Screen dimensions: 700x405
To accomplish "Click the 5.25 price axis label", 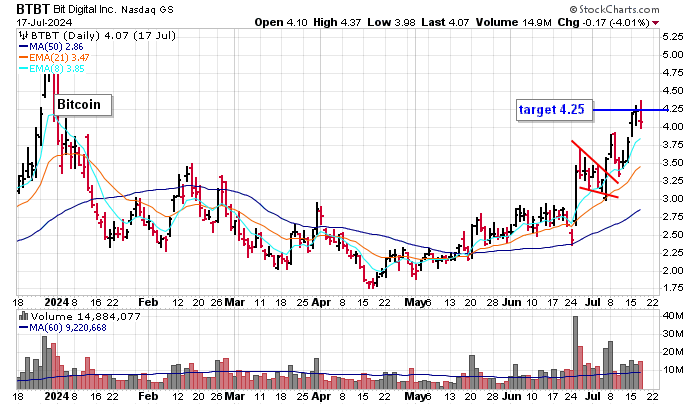I will click(x=672, y=37).
